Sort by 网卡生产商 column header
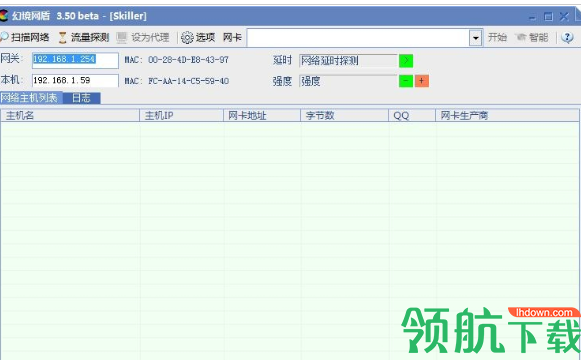 tap(507, 116)
